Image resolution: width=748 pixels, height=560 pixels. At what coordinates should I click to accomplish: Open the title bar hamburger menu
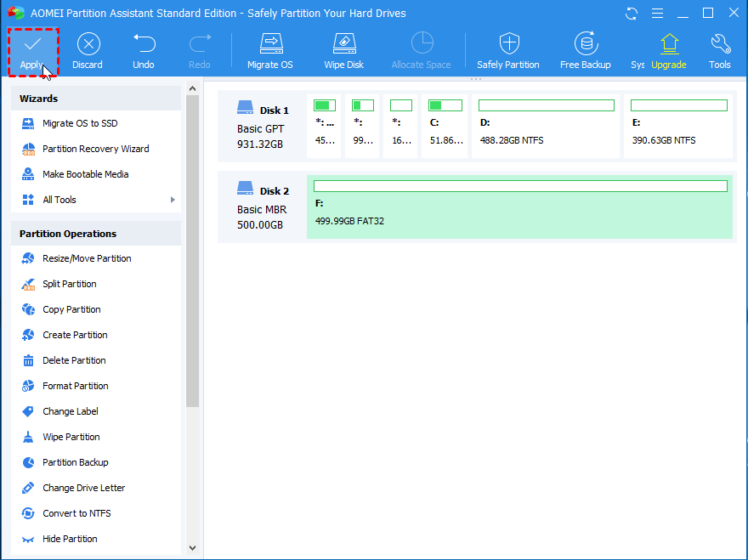(656, 14)
